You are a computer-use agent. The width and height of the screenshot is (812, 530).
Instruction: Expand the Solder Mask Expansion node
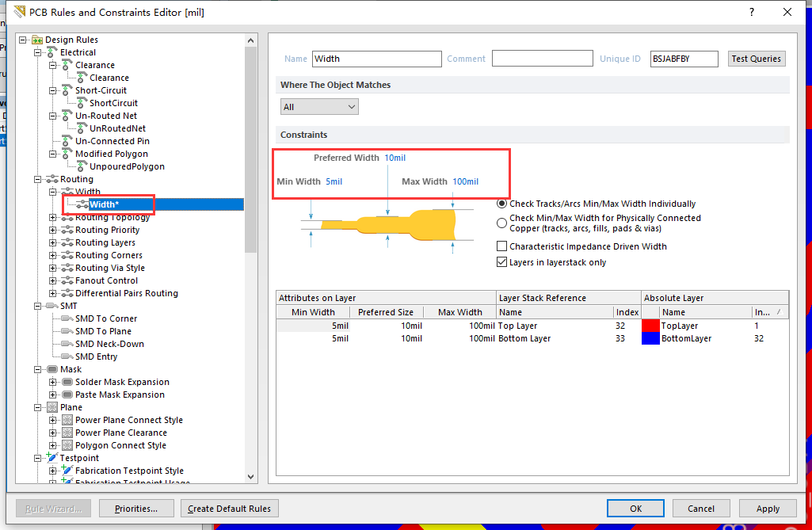tap(53, 382)
